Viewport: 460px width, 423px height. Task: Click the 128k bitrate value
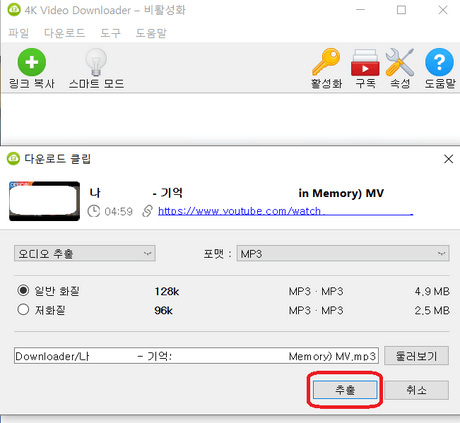167,292
